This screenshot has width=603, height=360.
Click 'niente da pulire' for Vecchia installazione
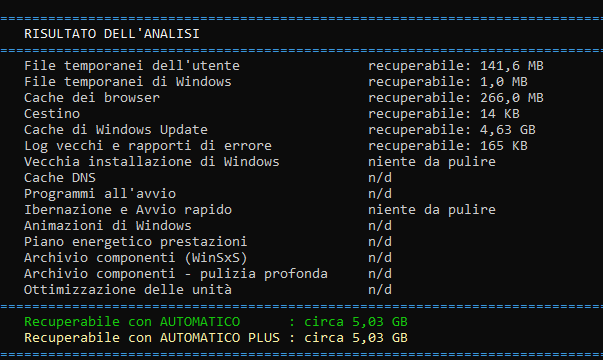tap(432, 162)
